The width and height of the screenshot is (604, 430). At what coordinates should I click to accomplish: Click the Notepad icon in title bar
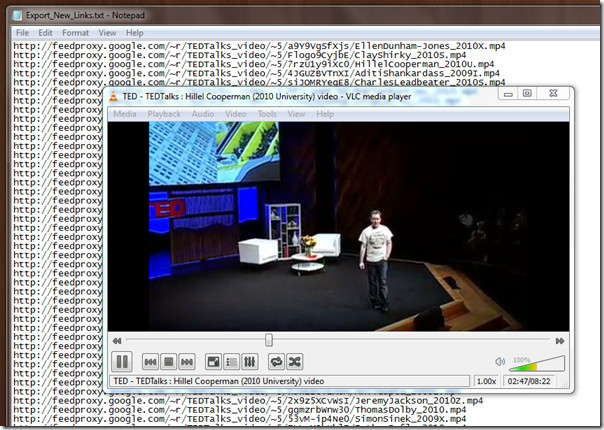pyautogui.click(x=17, y=15)
